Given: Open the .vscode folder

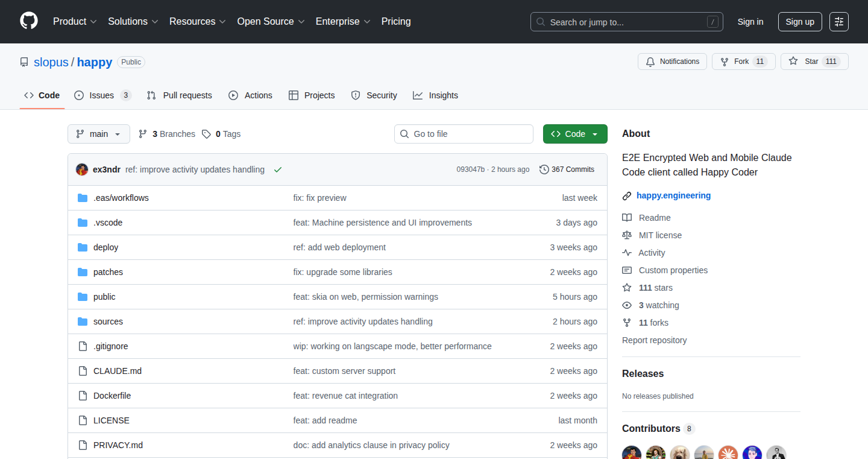Looking at the screenshot, I should coord(108,223).
